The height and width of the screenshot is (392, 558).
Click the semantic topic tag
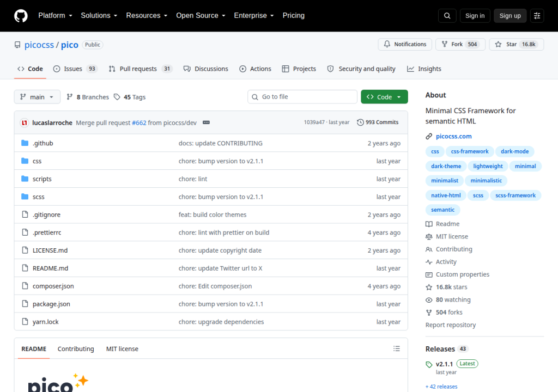point(442,210)
